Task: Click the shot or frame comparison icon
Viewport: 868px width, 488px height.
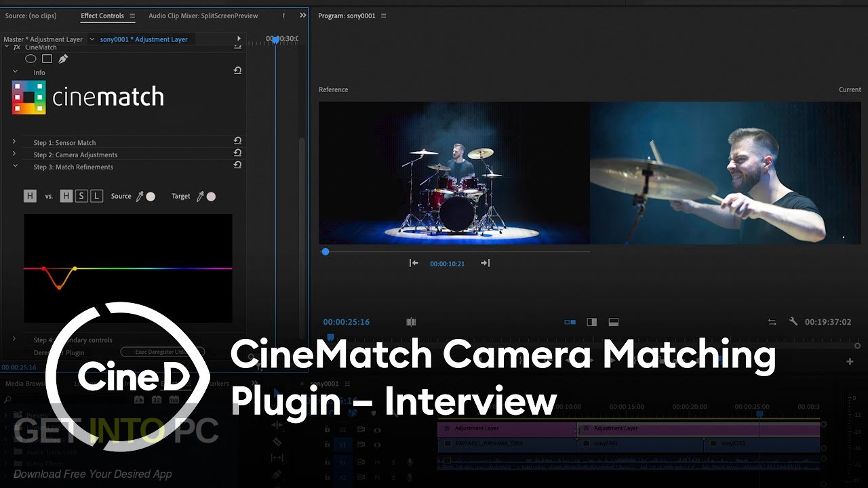Action: 410,322
